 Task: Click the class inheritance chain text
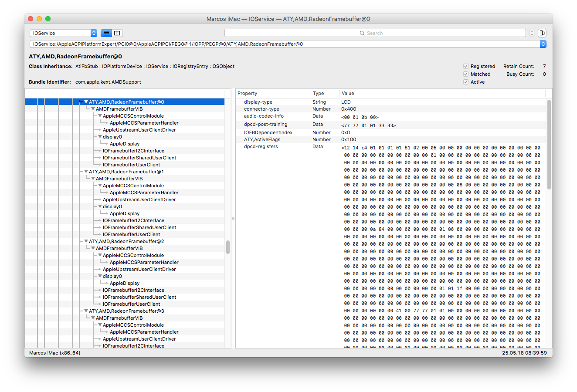pyautogui.click(x=155, y=66)
